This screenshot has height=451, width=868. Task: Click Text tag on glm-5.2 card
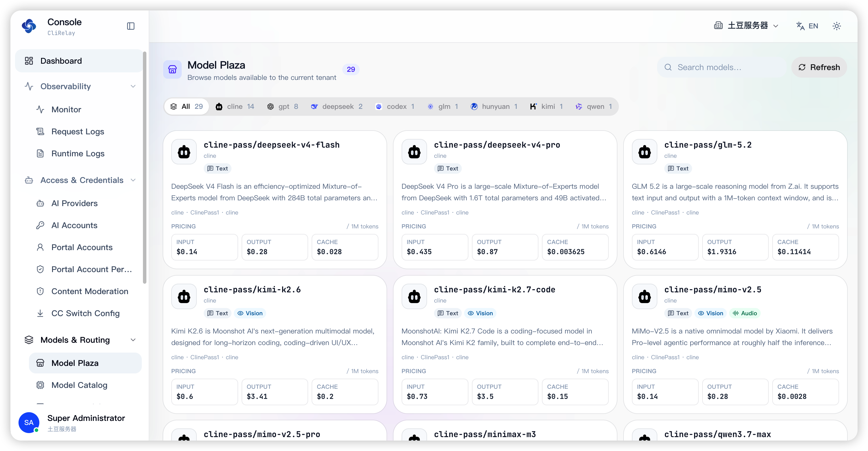click(x=678, y=168)
